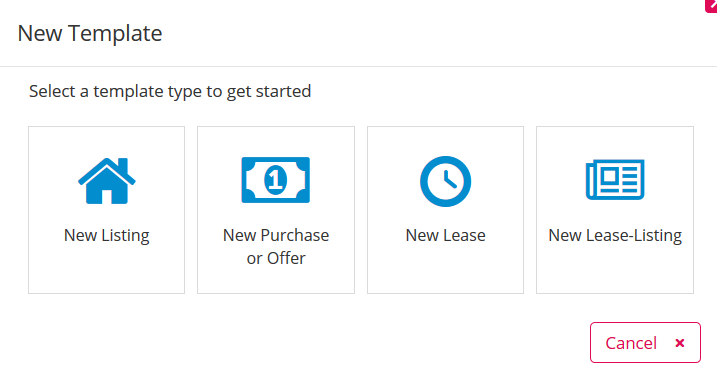The width and height of the screenshot is (717, 380).
Task: Click the 'Select a template type' instruction text
Action: pyautogui.click(x=170, y=91)
